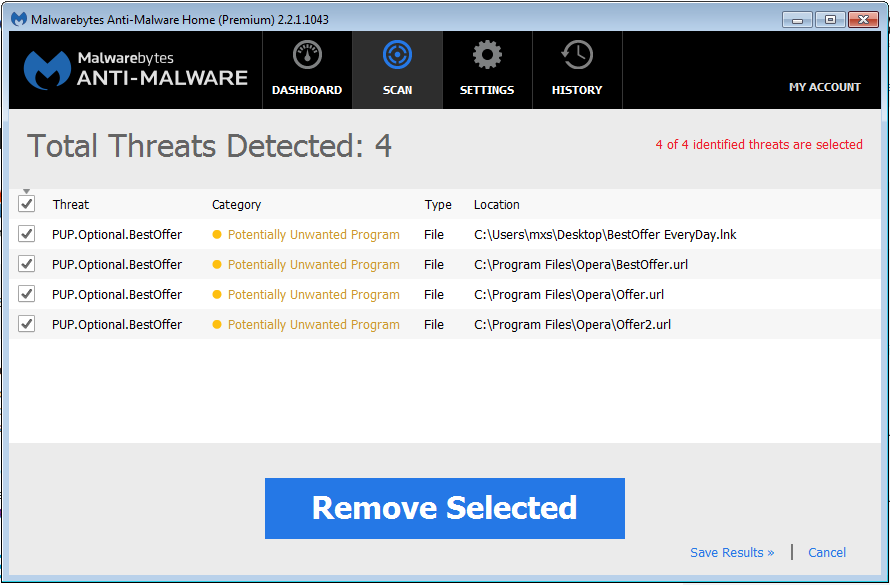Toggle the select-all threats checkbox
The image size is (890, 585).
point(27,204)
